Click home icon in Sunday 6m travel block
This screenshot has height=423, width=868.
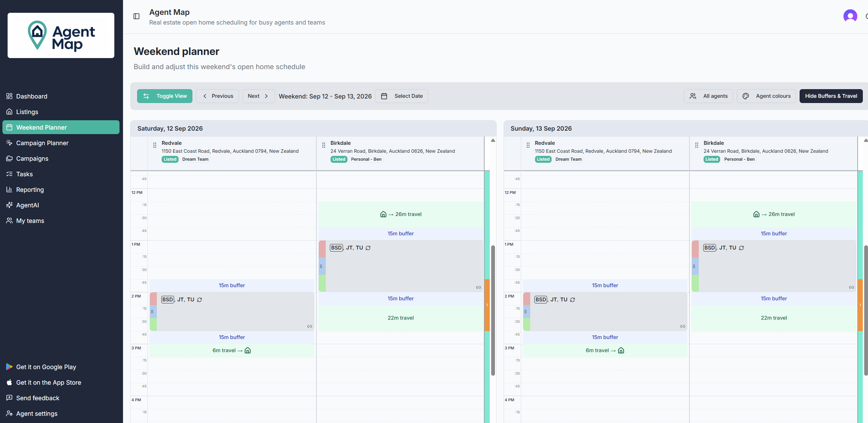coord(621,350)
